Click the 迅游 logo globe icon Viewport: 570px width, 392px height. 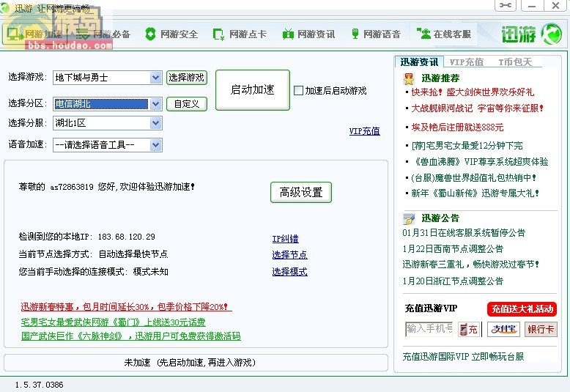551,34
